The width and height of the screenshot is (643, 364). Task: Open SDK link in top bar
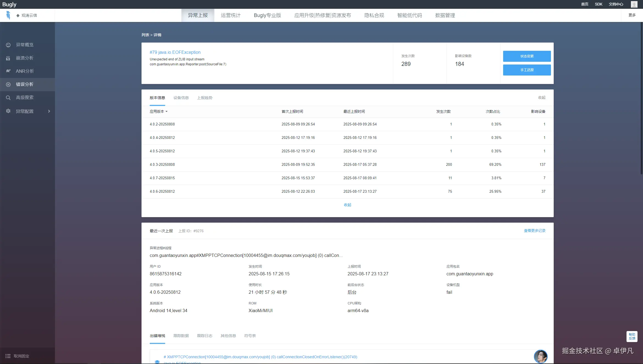598,4
